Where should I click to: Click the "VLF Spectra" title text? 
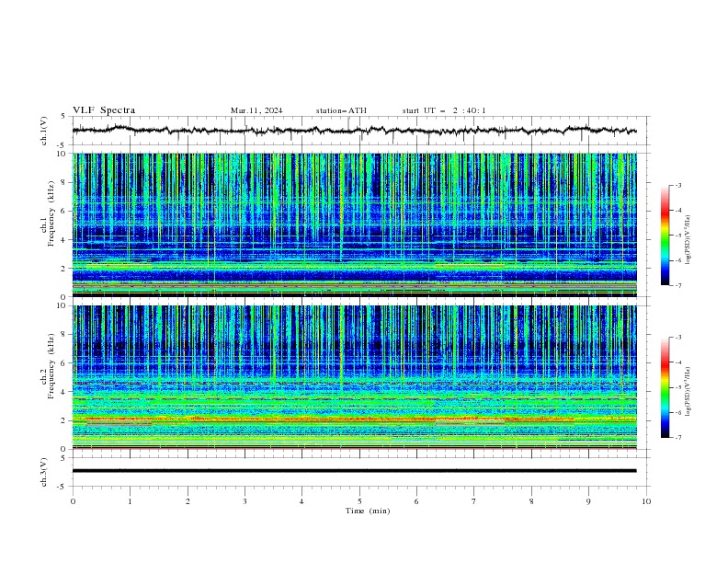point(104,110)
